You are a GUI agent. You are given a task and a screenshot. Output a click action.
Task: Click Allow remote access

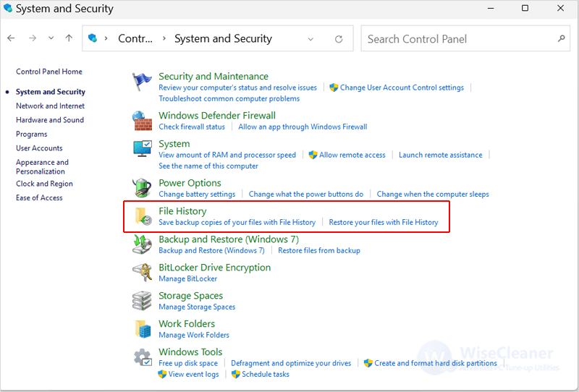352,155
